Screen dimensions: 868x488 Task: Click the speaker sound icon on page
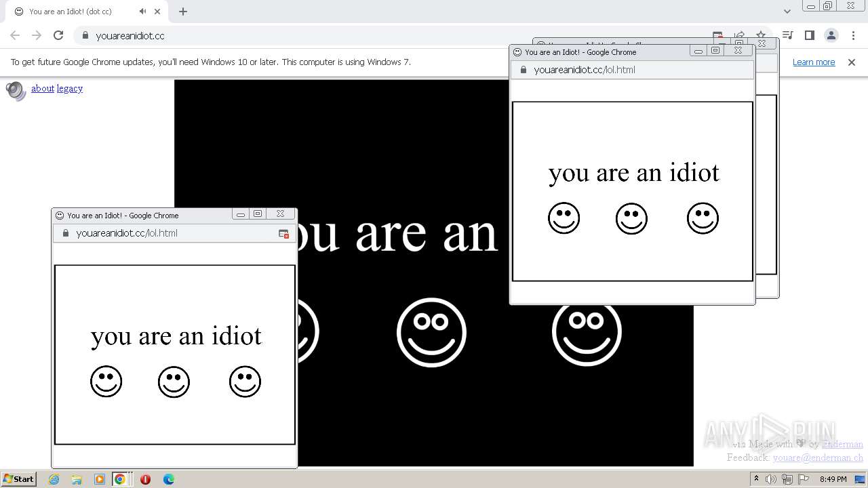point(16,90)
